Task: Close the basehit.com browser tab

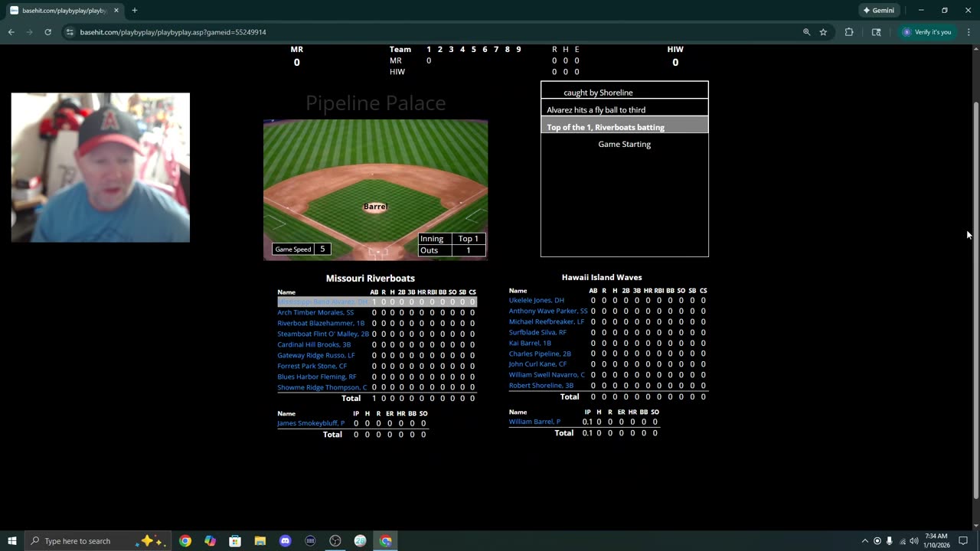Action: point(116,11)
